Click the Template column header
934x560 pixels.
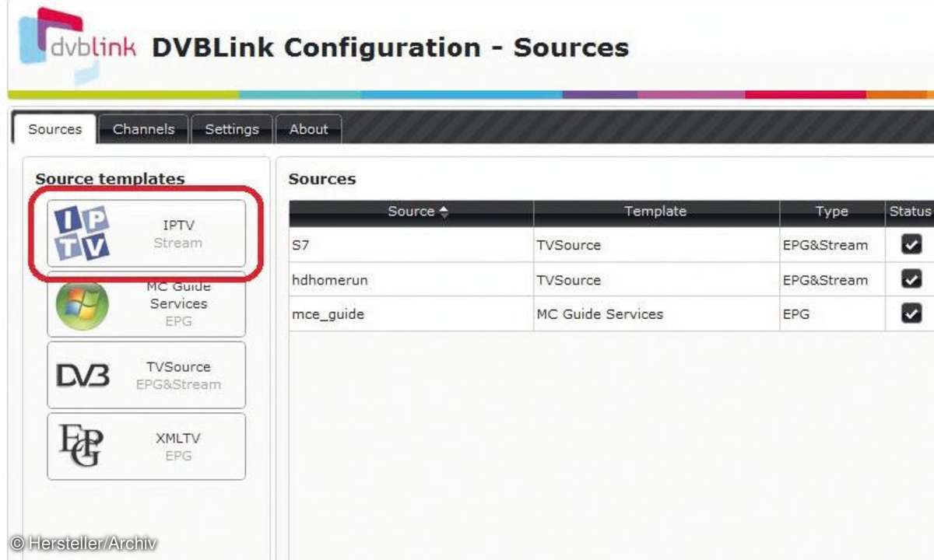tap(656, 212)
